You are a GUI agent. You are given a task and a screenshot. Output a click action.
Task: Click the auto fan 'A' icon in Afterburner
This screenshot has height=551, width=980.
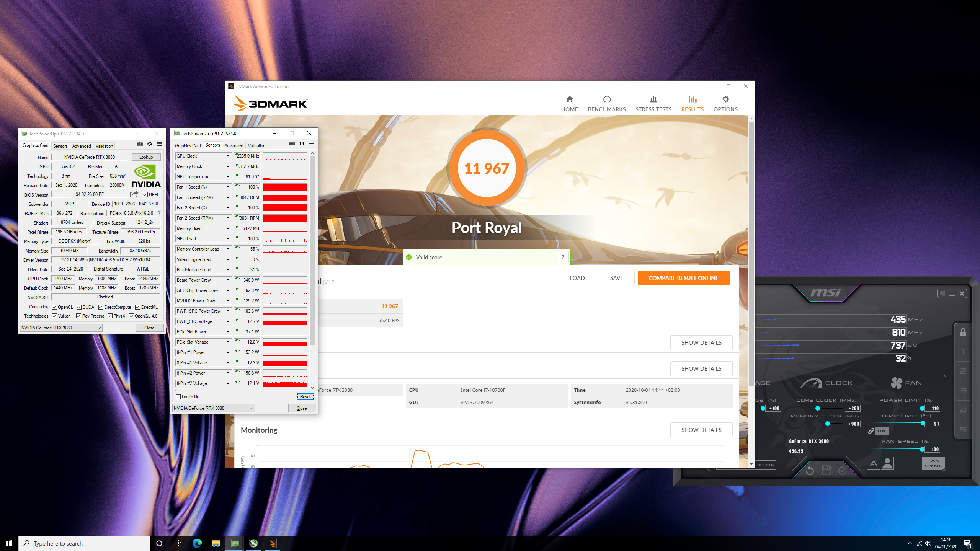pyautogui.click(x=873, y=463)
